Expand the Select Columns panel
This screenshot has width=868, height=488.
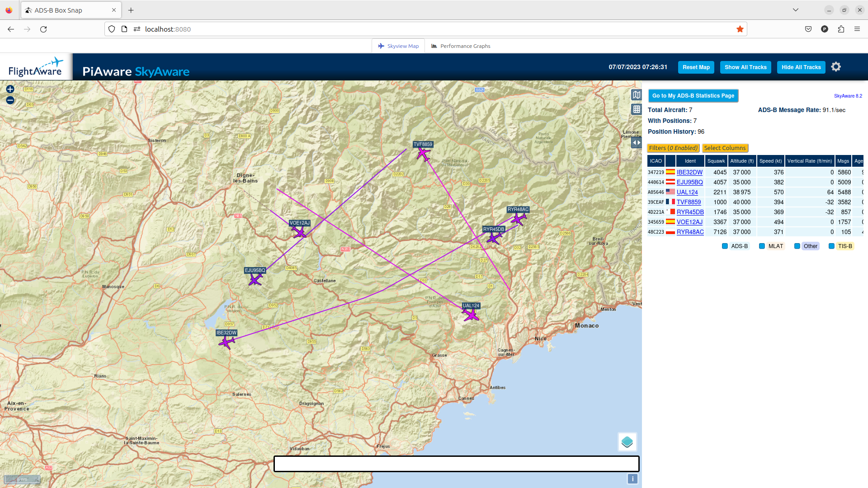[x=725, y=148]
